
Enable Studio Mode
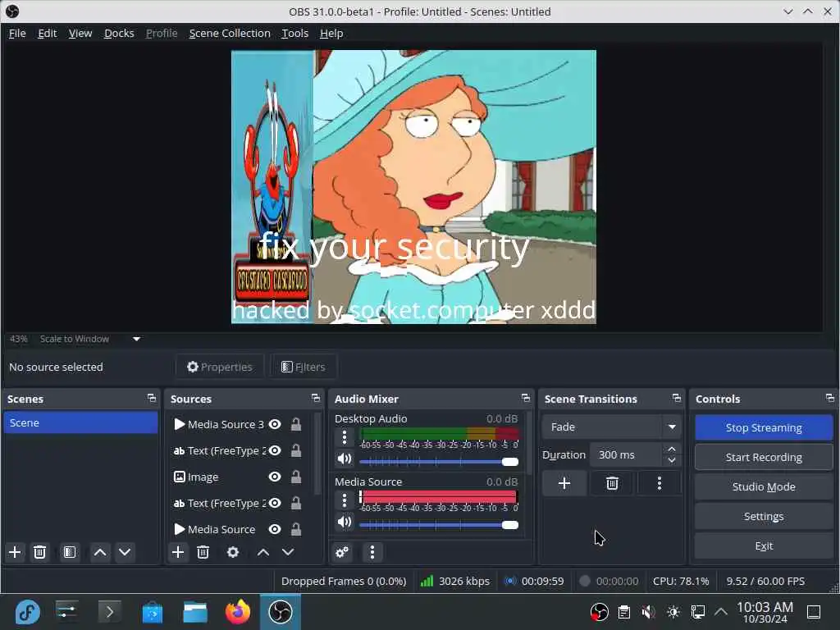pyautogui.click(x=764, y=486)
